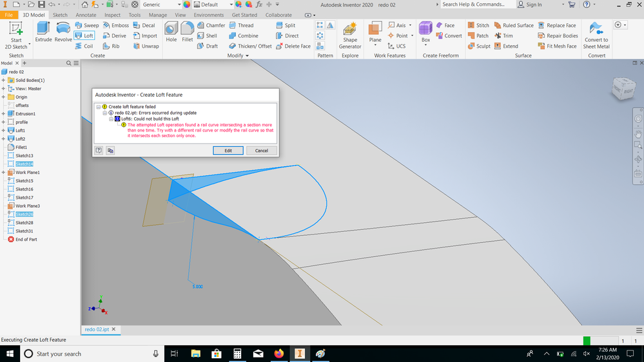Image resolution: width=644 pixels, height=362 pixels.
Task: Select the Fillet tool in ribbon
Action: pyautogui.click(x=188, y=32)
